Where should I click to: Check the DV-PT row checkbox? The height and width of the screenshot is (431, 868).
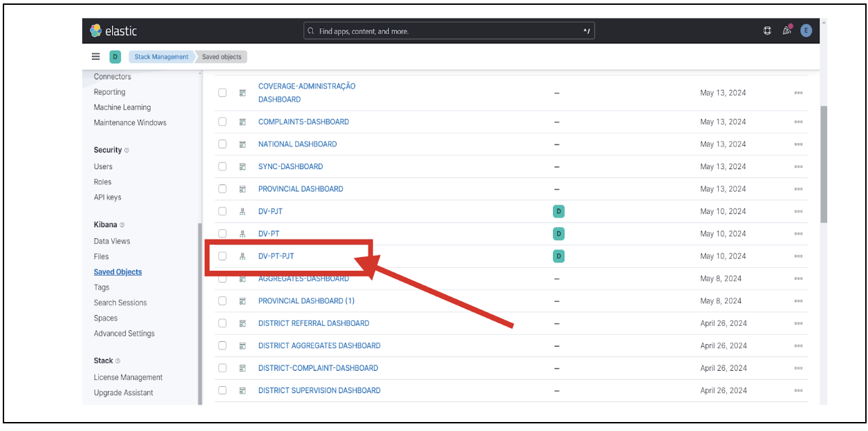pyautogui.click(x=223, y=233)
